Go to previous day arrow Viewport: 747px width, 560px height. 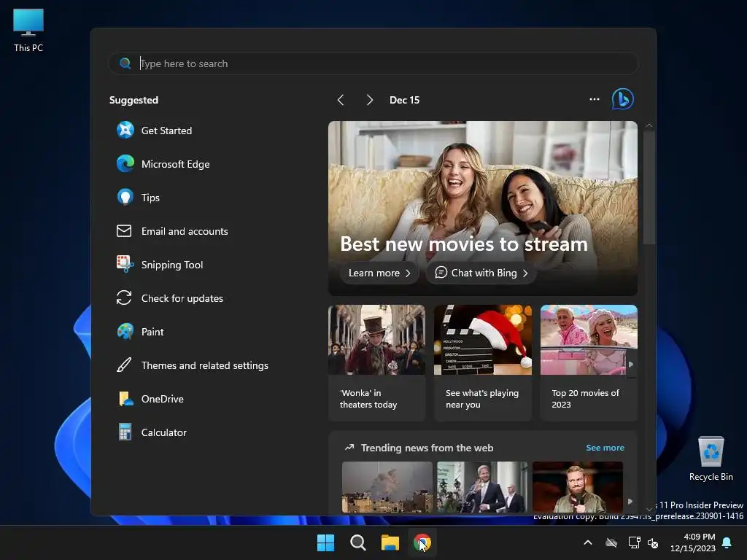point(341,99)
